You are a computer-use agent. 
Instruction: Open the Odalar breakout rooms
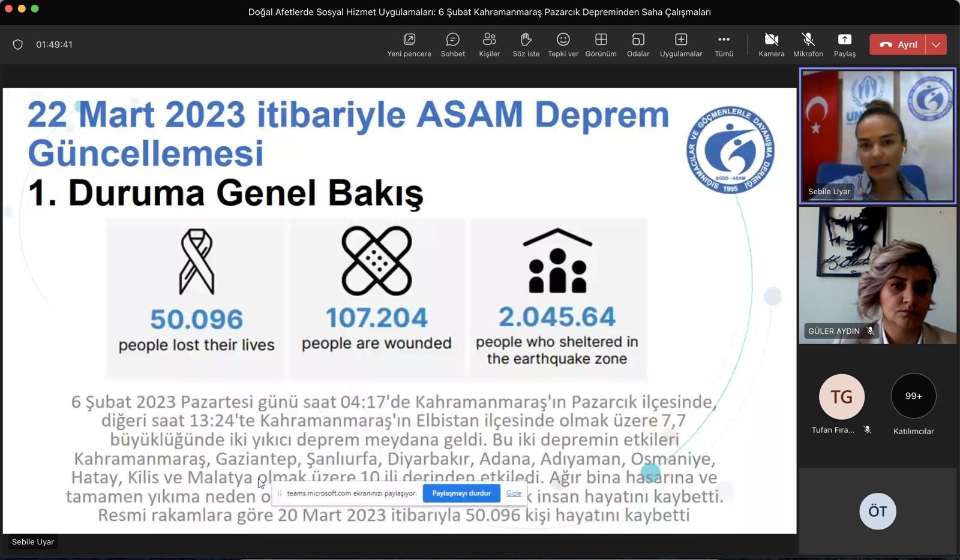[x=638, y=45]
